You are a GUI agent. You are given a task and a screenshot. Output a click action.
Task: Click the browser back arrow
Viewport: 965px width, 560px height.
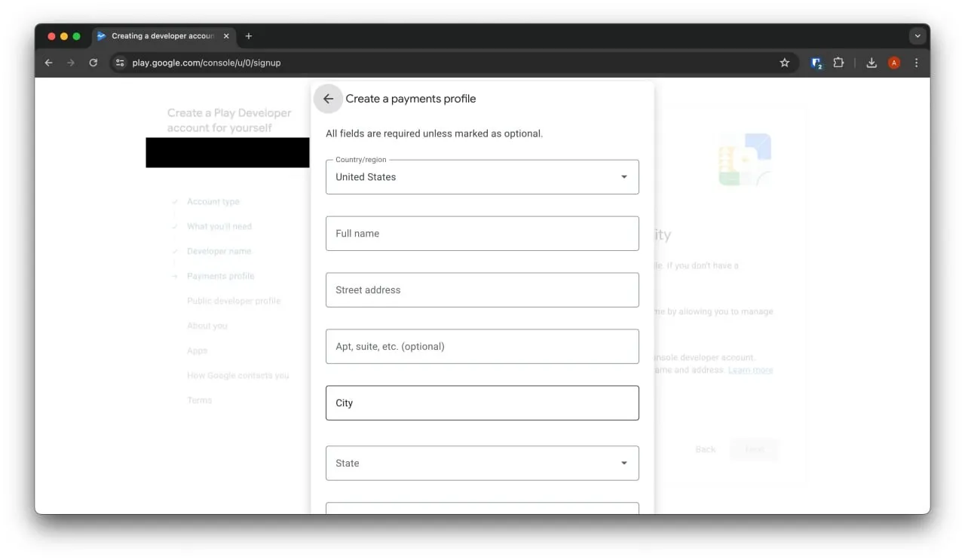[49, 63]
